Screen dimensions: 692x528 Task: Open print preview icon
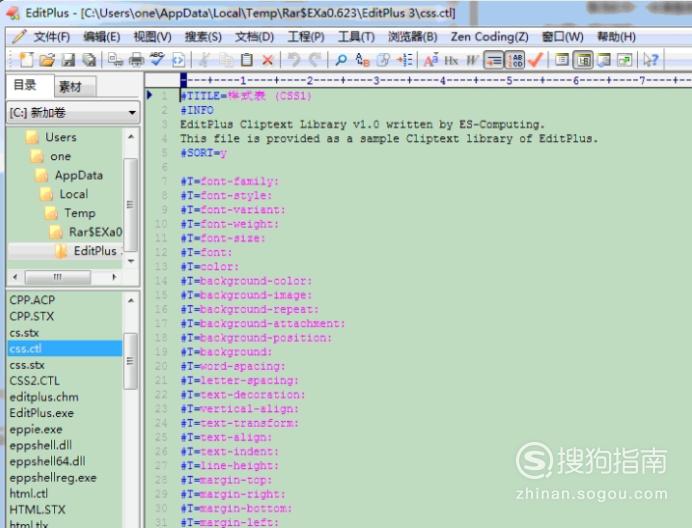click(116, 60)
